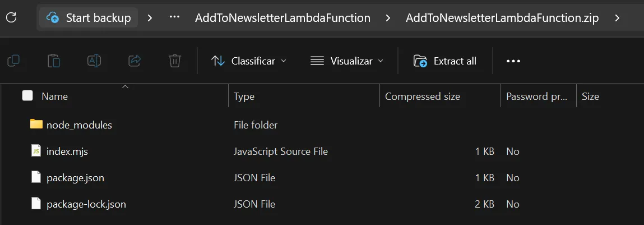Click the Paste clipboard icon
This screenshot has height=225, width=644.
54,61
